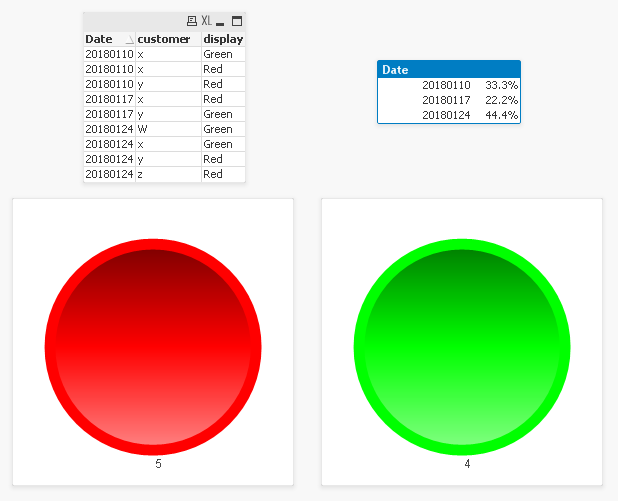
Task: Select customer W in the table
Action: pyautogui.click(x=168, y=129)
